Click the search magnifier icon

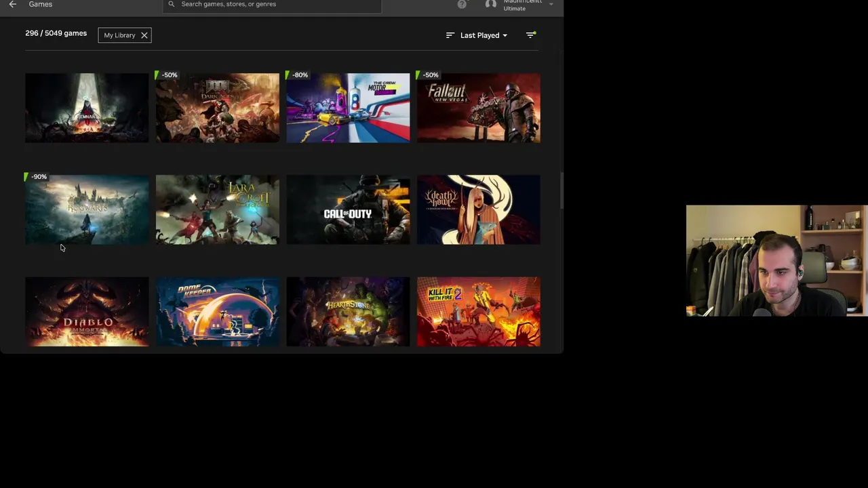click(x=171, y=4)
